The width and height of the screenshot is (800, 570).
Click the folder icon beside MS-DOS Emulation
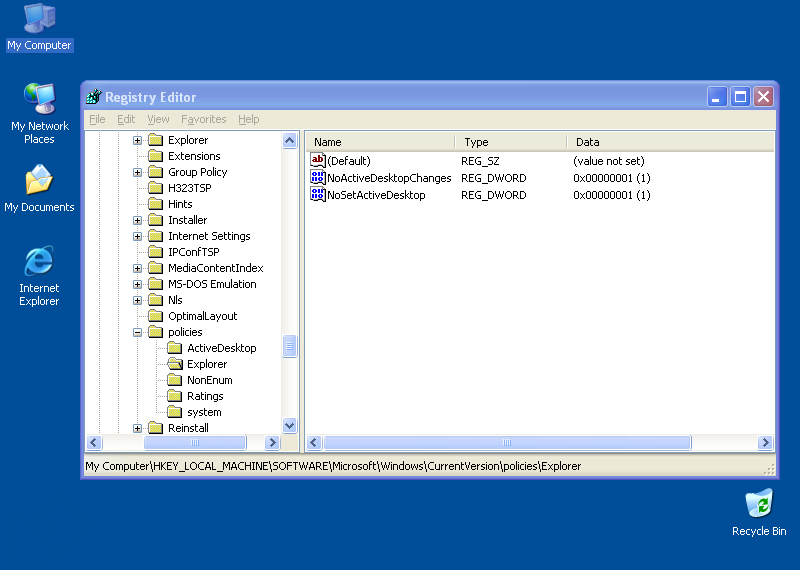tap(156, 284)
